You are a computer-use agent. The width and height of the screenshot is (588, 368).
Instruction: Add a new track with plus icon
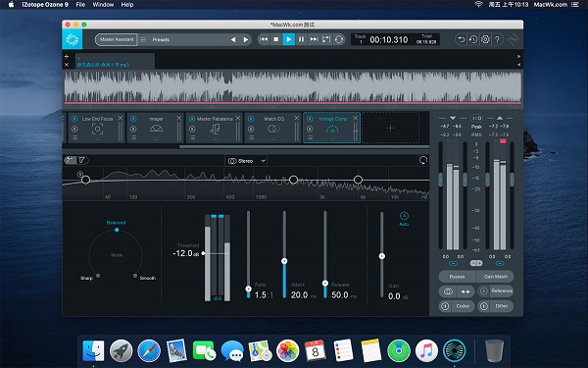67,56
